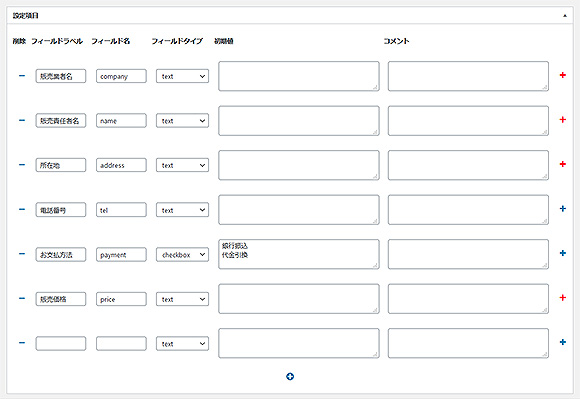Screen dimensions: 580x399
Task: Click comment textarea for address row
Action: (x=468, y=165)
